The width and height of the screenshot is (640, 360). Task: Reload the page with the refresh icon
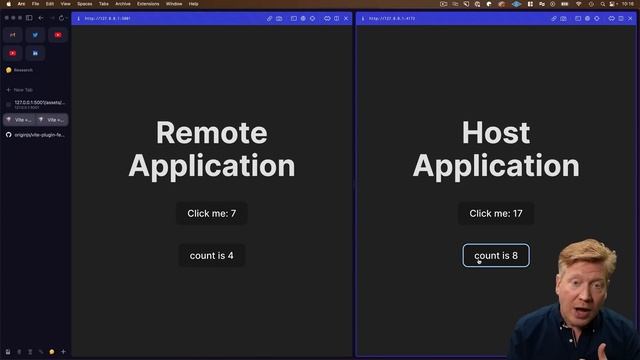[x=62, y=18]
